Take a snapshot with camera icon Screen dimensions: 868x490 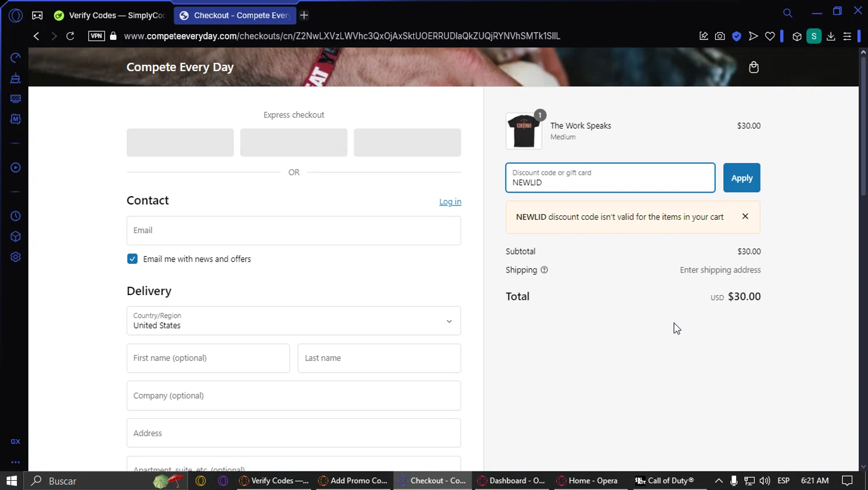720,36
